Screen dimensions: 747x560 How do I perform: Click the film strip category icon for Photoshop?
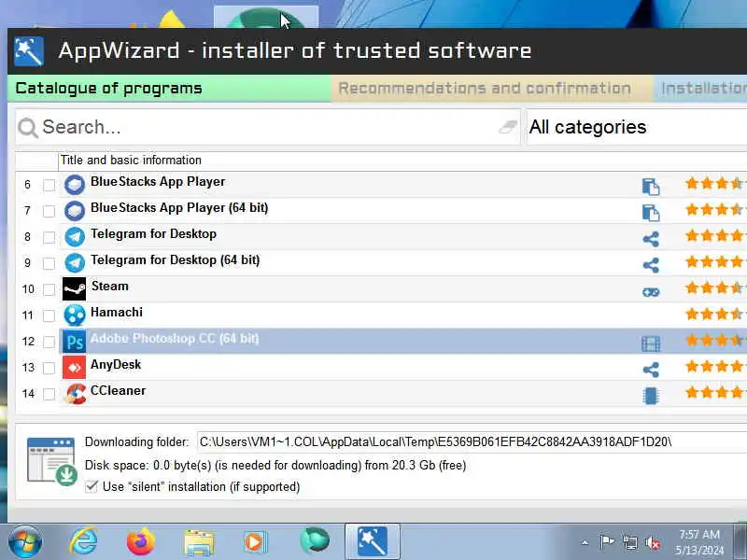click(x=651, y=343)
